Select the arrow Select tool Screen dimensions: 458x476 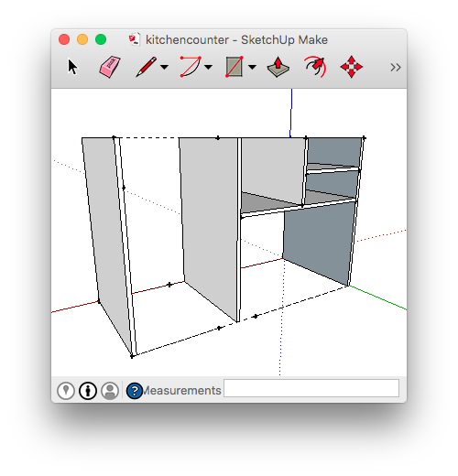point(72,67)
